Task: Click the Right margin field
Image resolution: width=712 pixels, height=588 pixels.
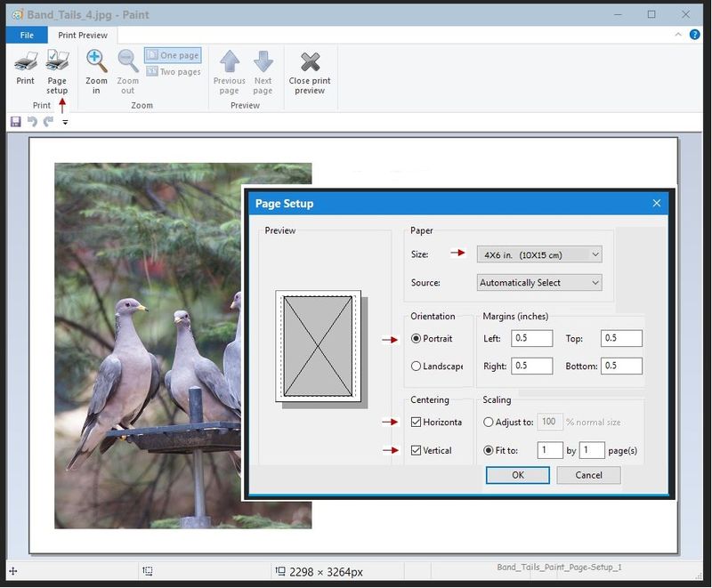Action: [531, 366]
